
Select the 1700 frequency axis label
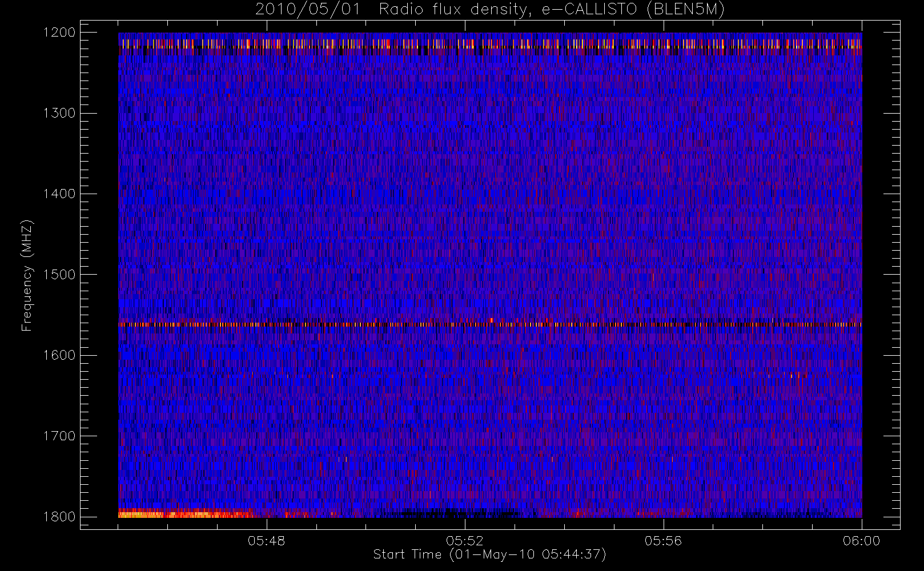click(x=59, y=436)
